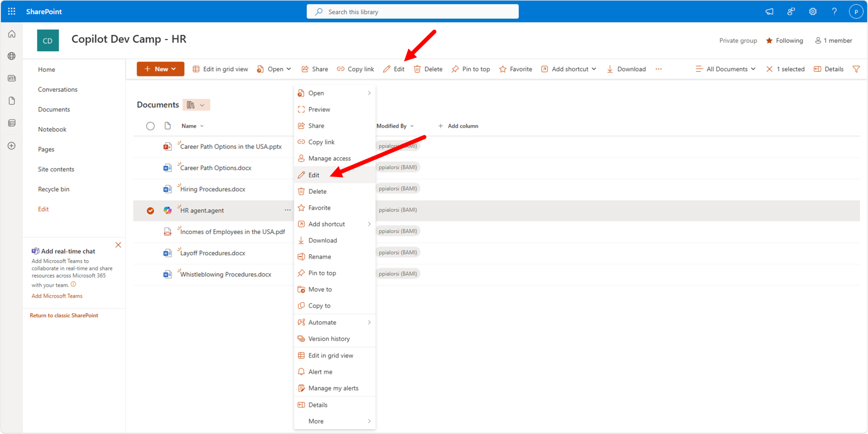Choose Edit in the context menu

(x=334, y=175)
